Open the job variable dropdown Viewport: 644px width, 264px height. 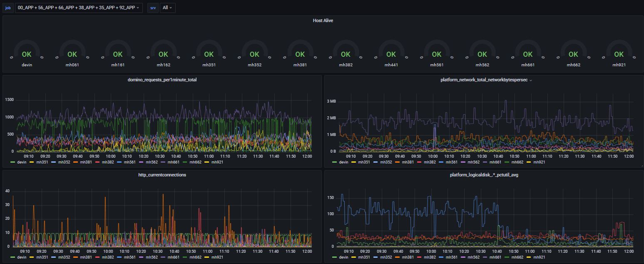click(79, 8)
